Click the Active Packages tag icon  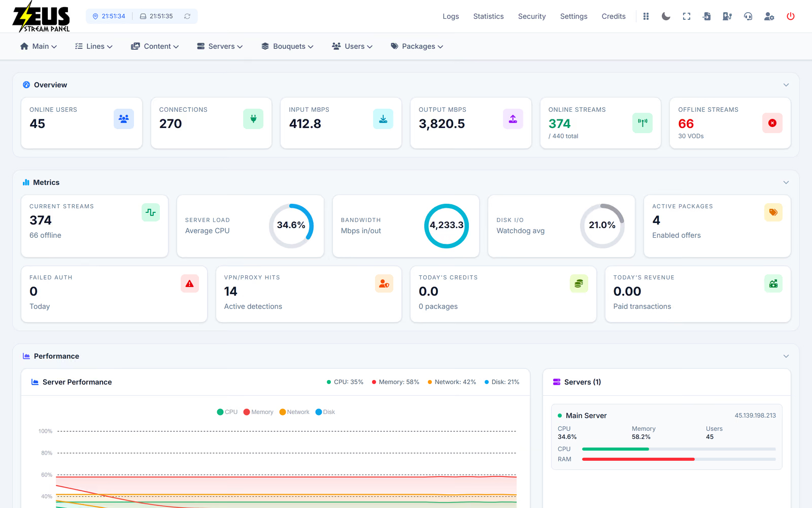tap(773, 212)
